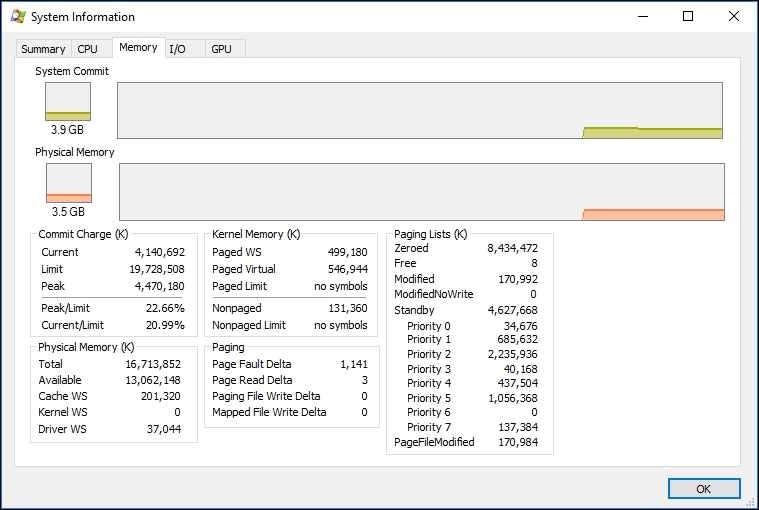
Task: Click the Paging Lists (K) group title
Action: [431, 234]
